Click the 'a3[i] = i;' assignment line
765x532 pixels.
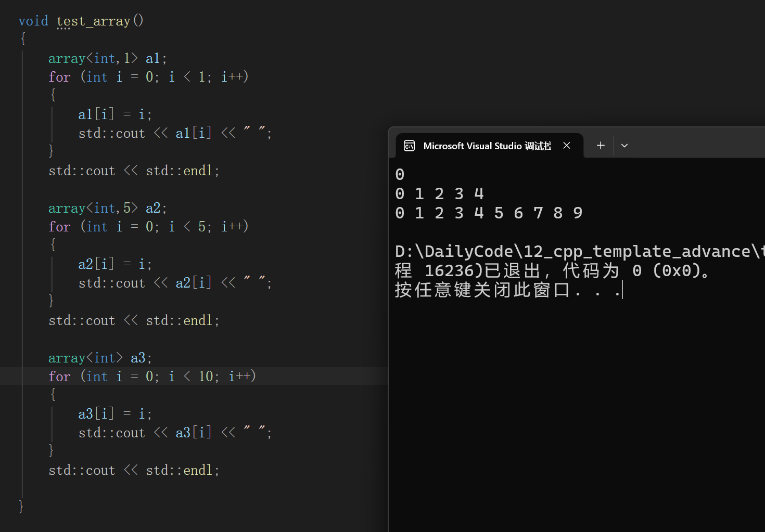(x=115, y=414)
